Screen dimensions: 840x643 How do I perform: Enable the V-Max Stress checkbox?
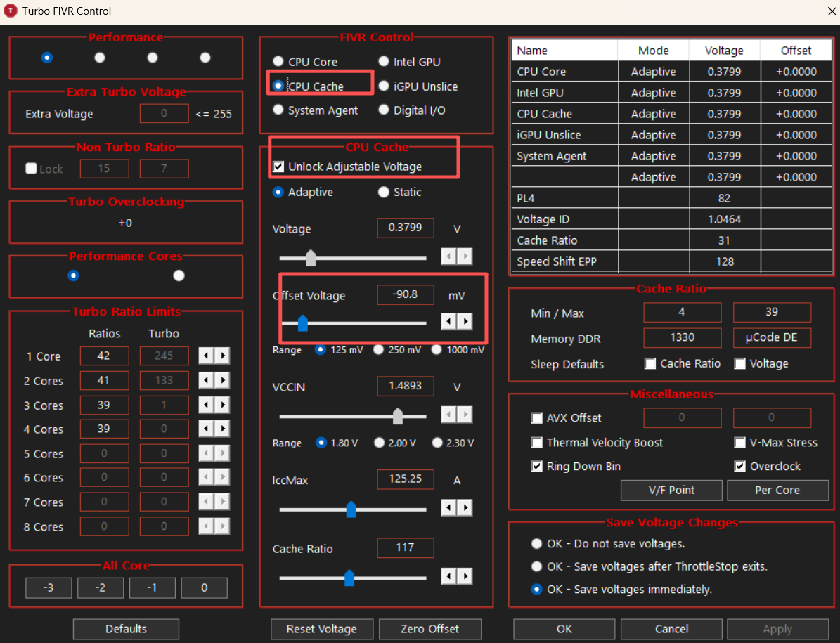pyautogui.click(x=739, y=442)
